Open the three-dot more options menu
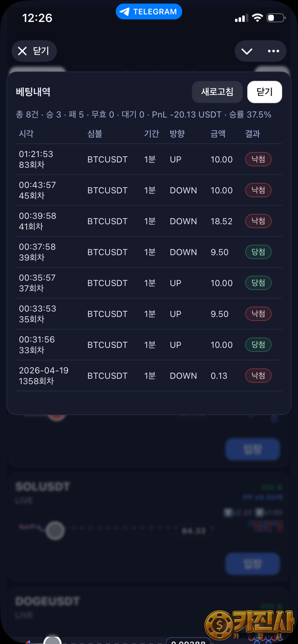The image size is (298, 644). click(274, 51)
